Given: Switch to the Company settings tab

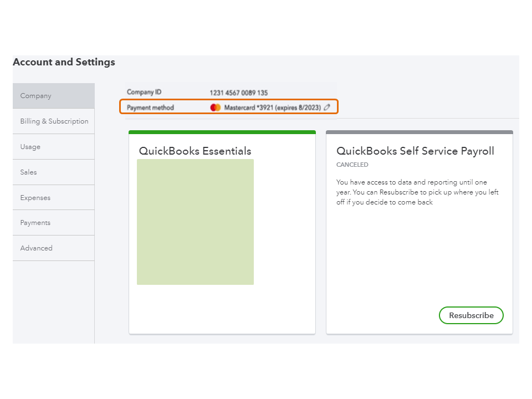Looking at the screenshot, I should pos(53,95).
